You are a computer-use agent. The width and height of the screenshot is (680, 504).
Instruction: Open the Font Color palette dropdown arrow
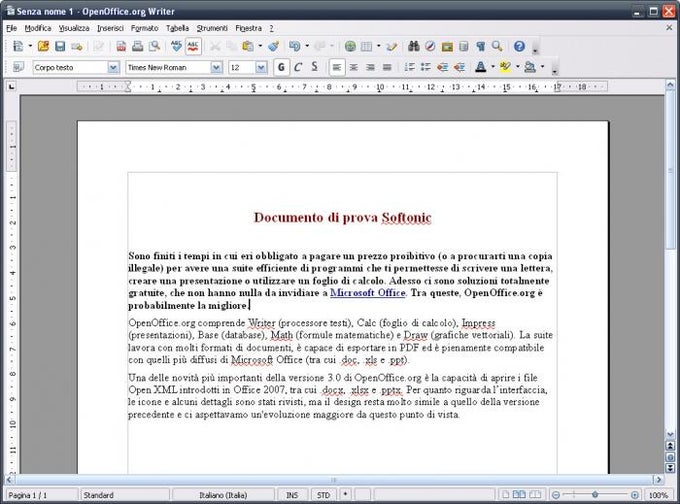tap(493, 67)
